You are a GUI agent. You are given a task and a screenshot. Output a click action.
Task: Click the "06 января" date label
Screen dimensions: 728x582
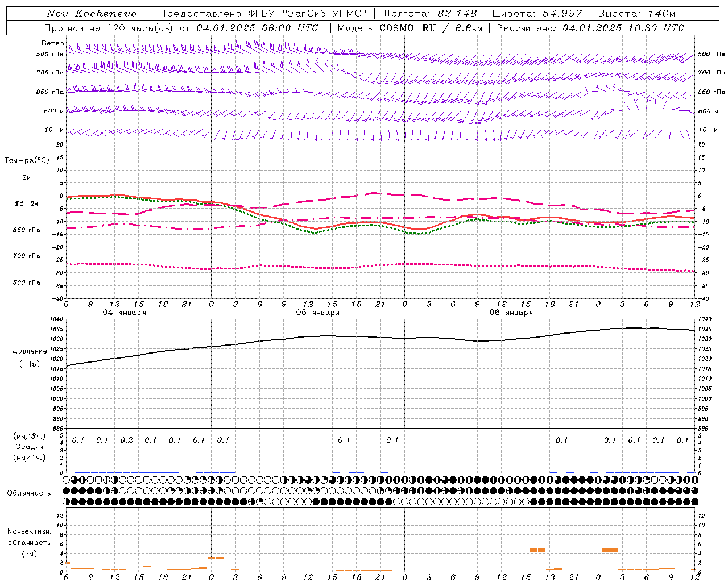click(511, 313)
